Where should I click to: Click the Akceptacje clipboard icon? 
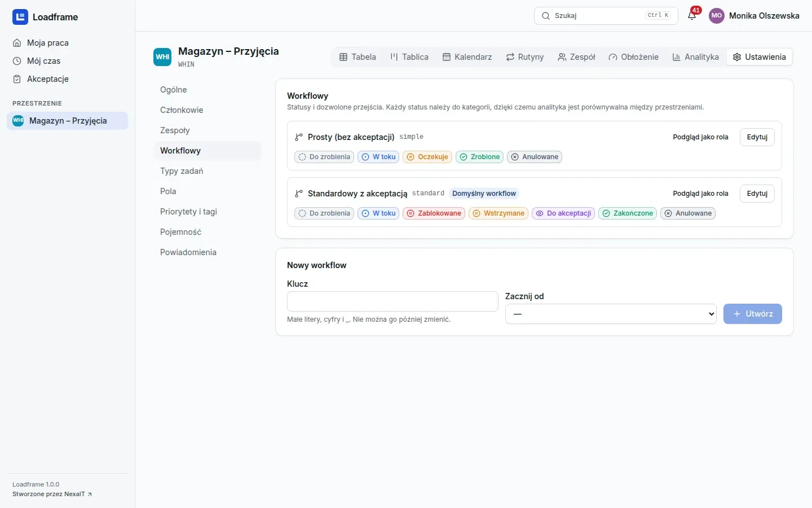coord(17,79)
